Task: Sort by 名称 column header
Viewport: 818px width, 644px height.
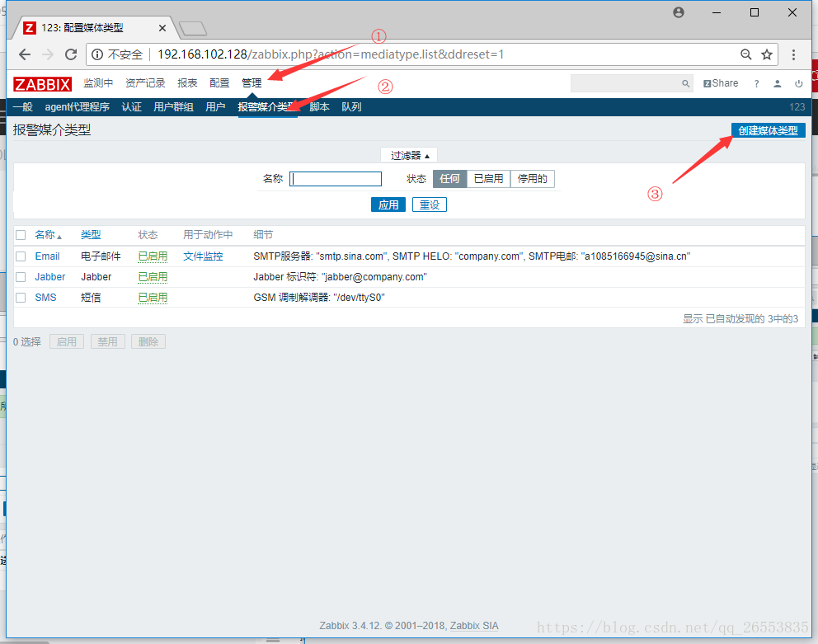Action: click(48, 235)
